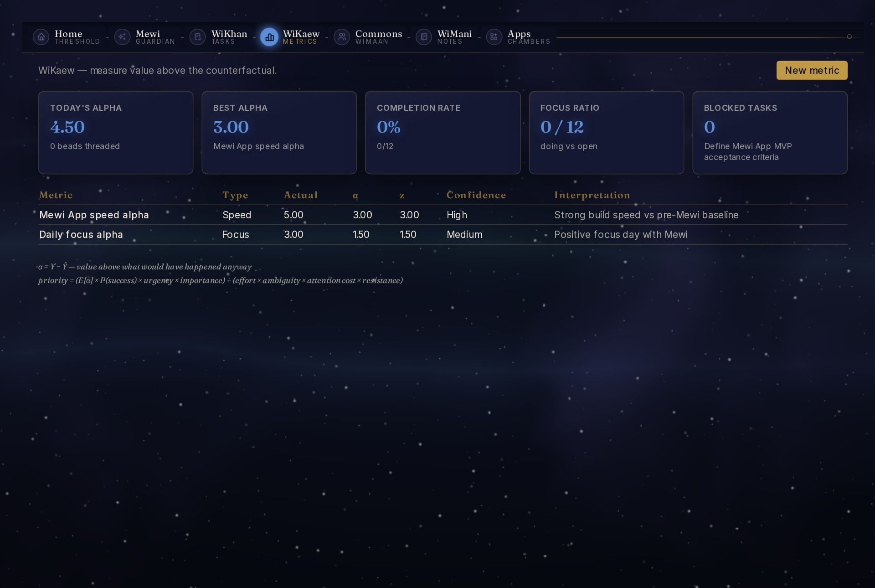Open the Apps Chambers grid icon
The height and width of the screenshot is (588, 875).
tap(494, 37)
